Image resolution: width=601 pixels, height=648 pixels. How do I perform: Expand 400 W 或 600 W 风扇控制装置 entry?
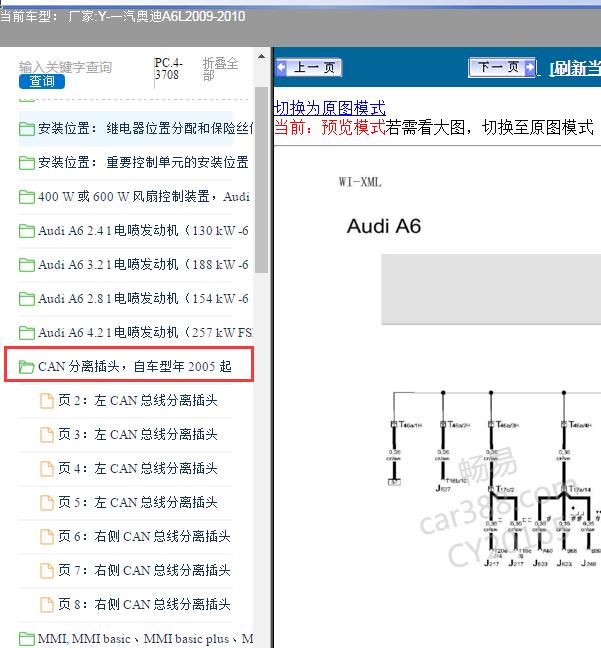(x=144, y=196)
